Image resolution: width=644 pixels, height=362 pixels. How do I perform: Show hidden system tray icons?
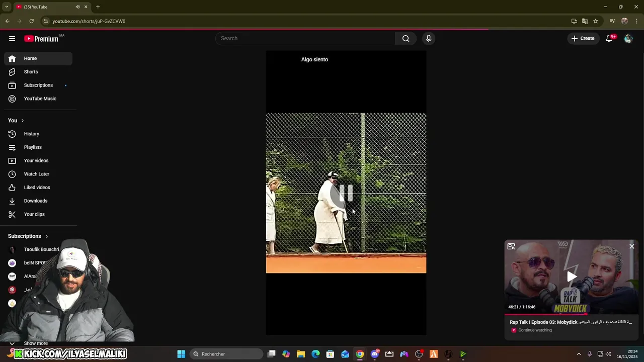click(x=579, y=354)
